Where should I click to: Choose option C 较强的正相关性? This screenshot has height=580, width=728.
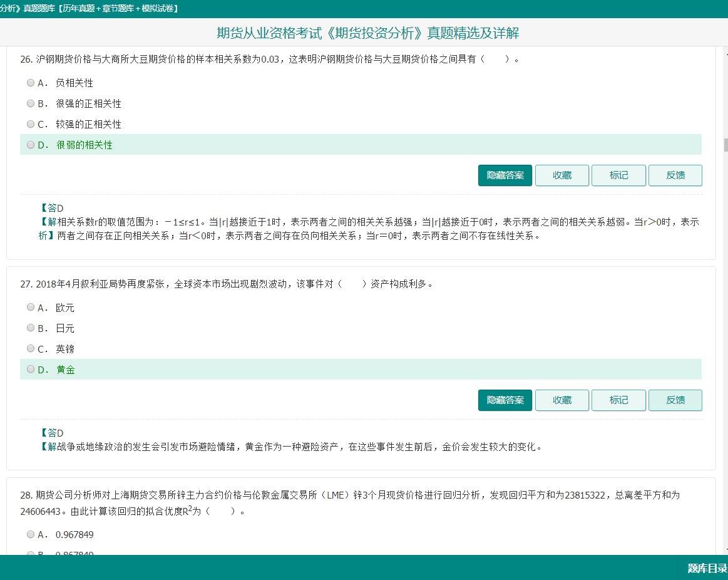tap(31, 124)
